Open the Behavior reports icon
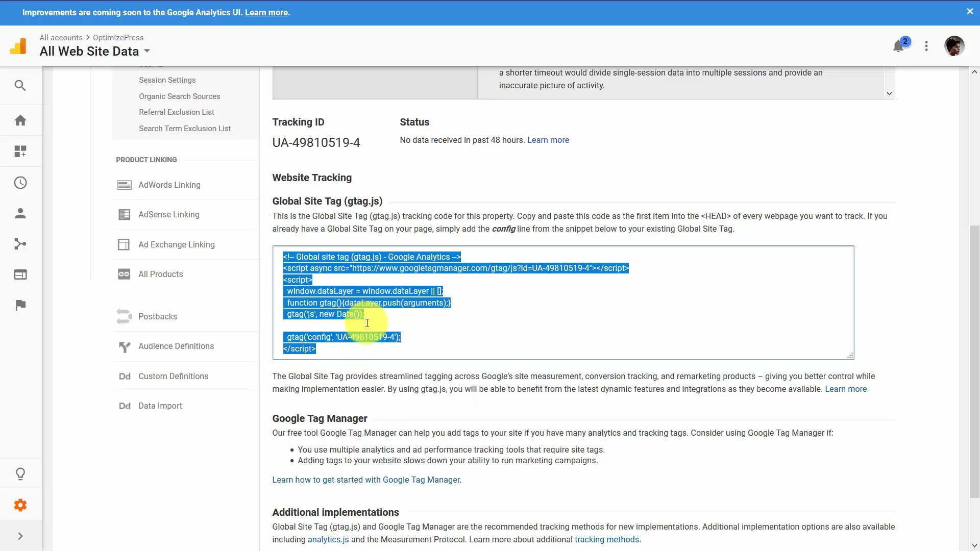The image size is (980, 551). pos(20,274)
